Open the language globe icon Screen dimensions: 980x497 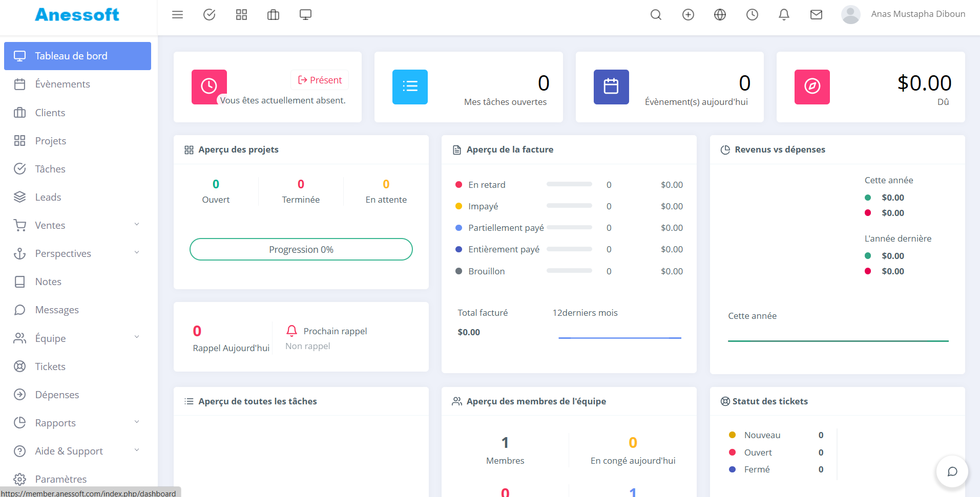720,15
